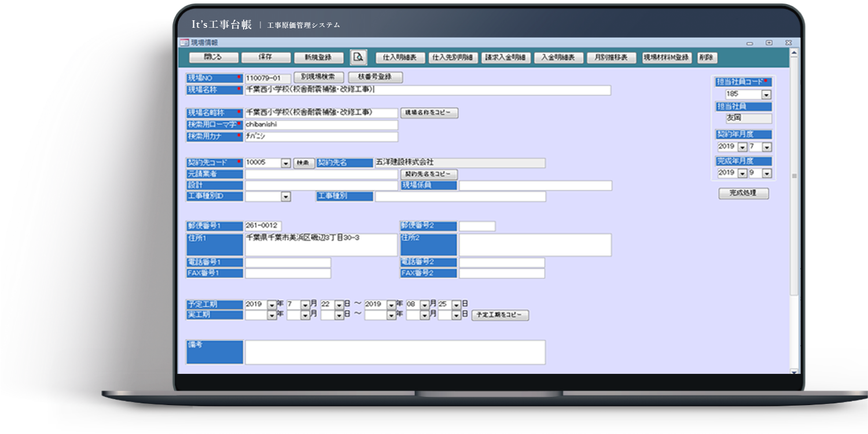Open the 現場材料M登録 screen

point(666,57)
